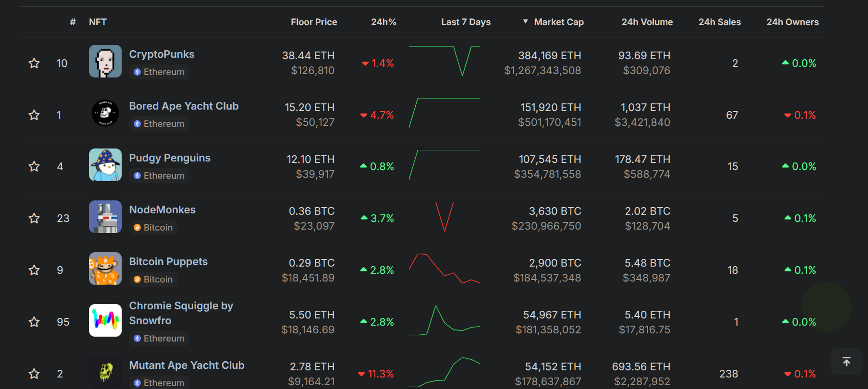Sort table by 24h Sales header
Image resolution: width=868 pixels, height=389 pixels.
point(719,22)
